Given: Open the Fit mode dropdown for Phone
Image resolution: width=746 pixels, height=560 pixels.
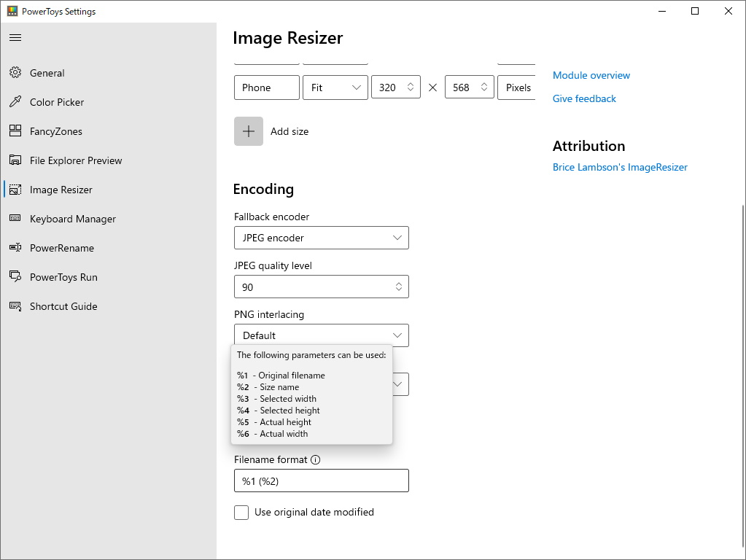Looking at the screenshot, I should 335,87.
